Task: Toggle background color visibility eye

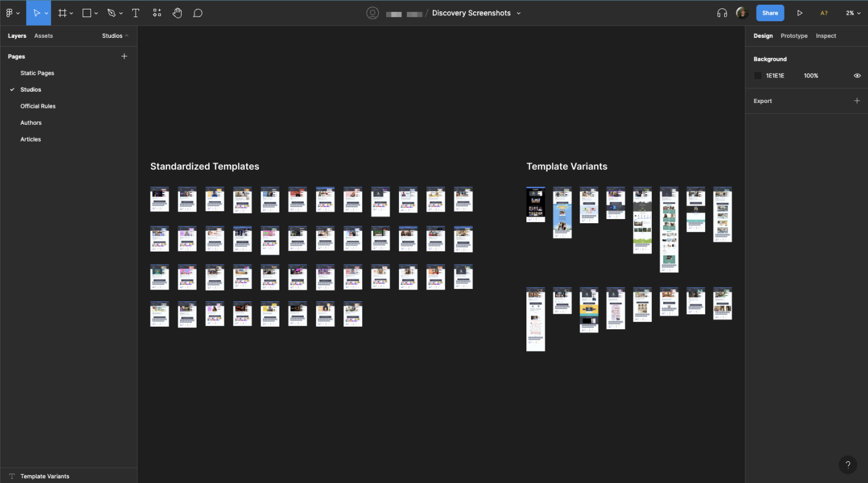Action: click(857, 76)
